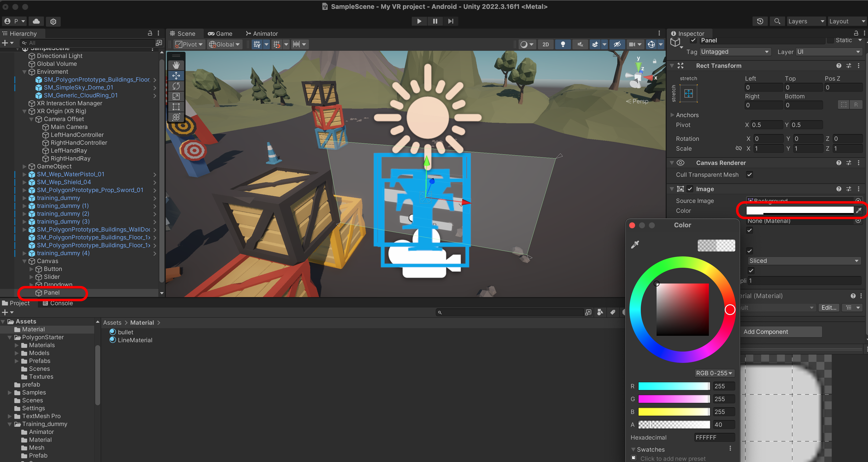Open the Undo History icon
This screenshot has width=868, height=462.
coord(760,21)
